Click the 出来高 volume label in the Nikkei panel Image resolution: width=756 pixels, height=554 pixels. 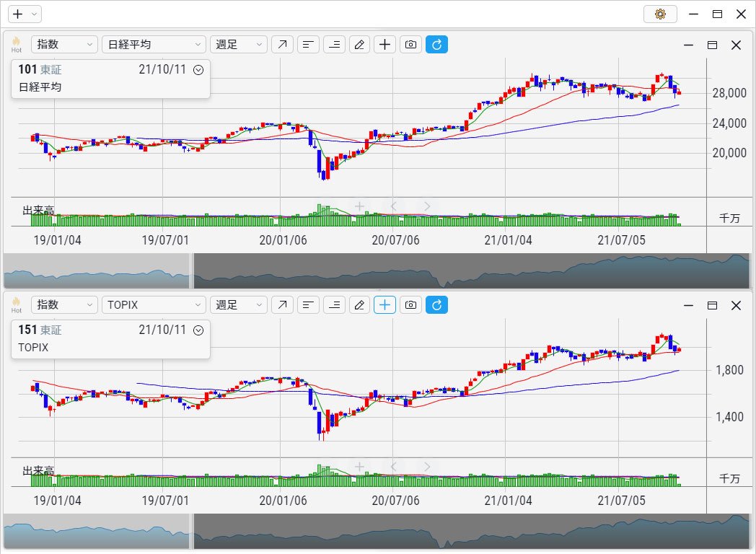click(x=38, y=211)
